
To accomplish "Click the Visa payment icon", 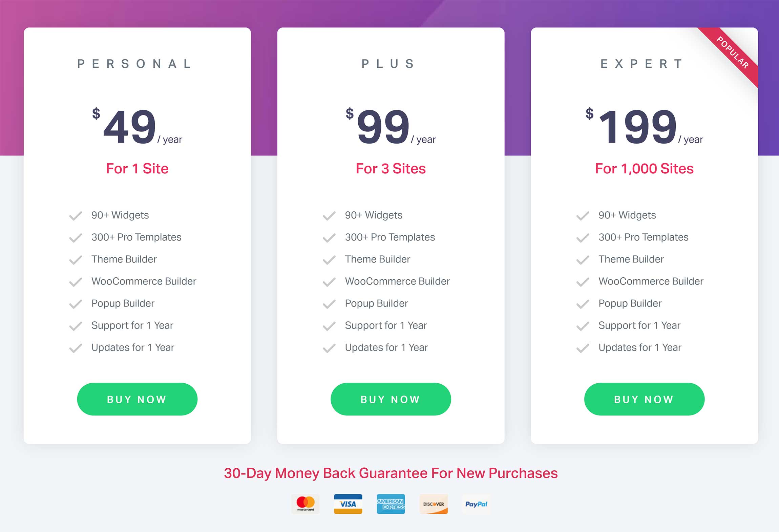I will click(348, 504).
